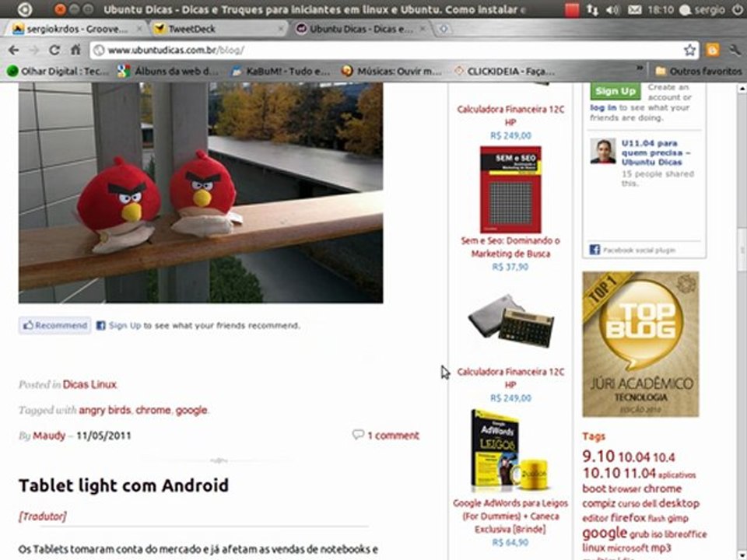747x560 pixels.
Task: Click the [Tradutor] link
Action: click(42, 516)
